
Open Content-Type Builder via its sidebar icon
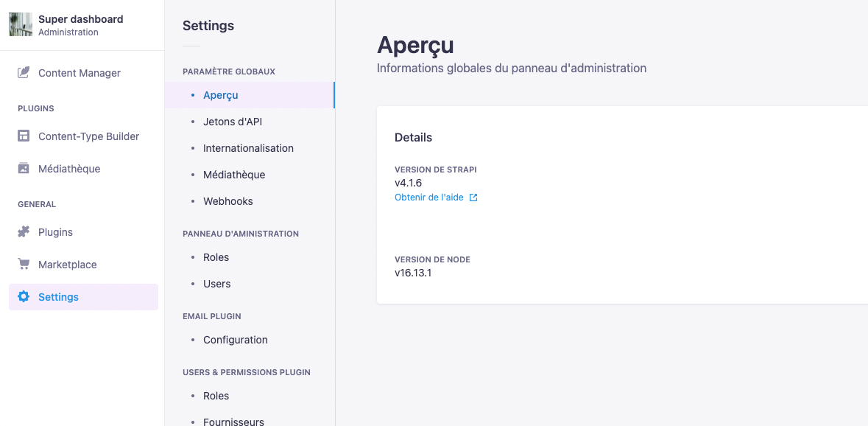(23, 136)
